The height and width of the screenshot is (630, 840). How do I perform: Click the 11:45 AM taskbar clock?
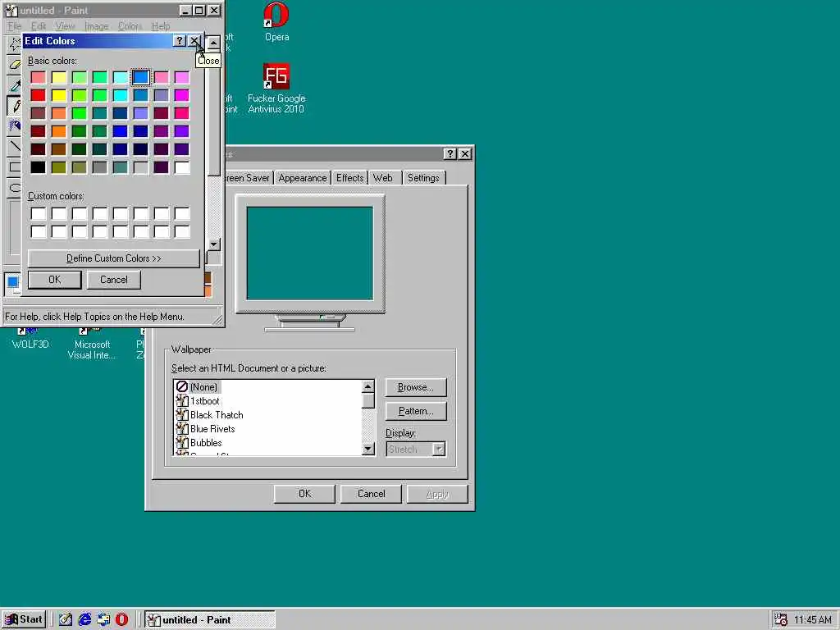813,620
